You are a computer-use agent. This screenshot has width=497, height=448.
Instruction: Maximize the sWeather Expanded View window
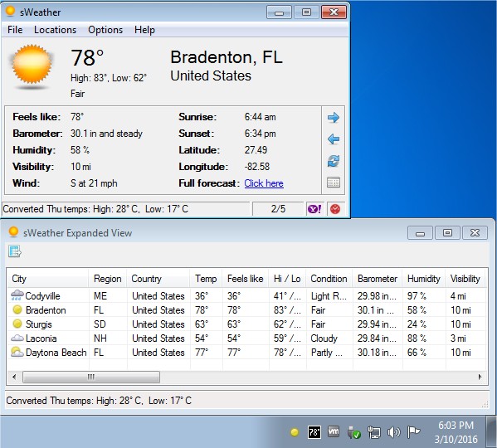coord(447,233)
